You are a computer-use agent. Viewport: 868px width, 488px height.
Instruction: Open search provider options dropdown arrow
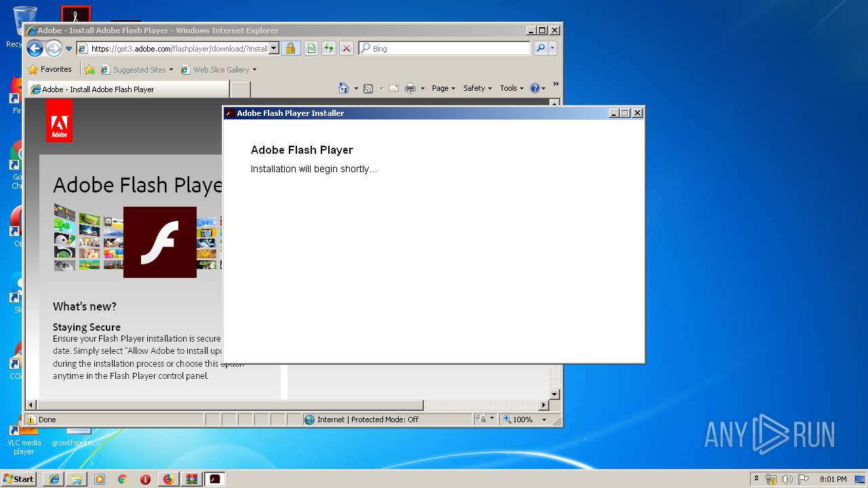pos(552,48)
